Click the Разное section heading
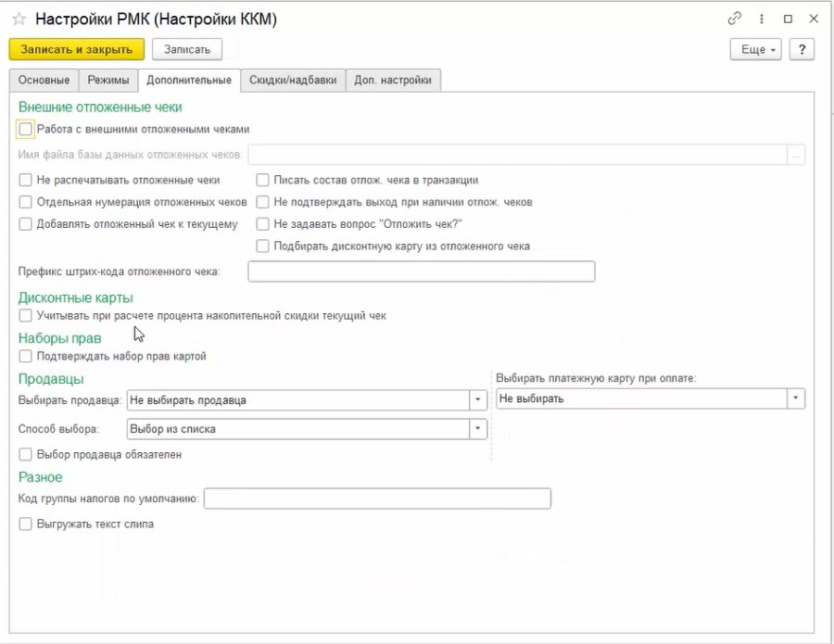The image size is (834, 644). click(x=41, y=477)
